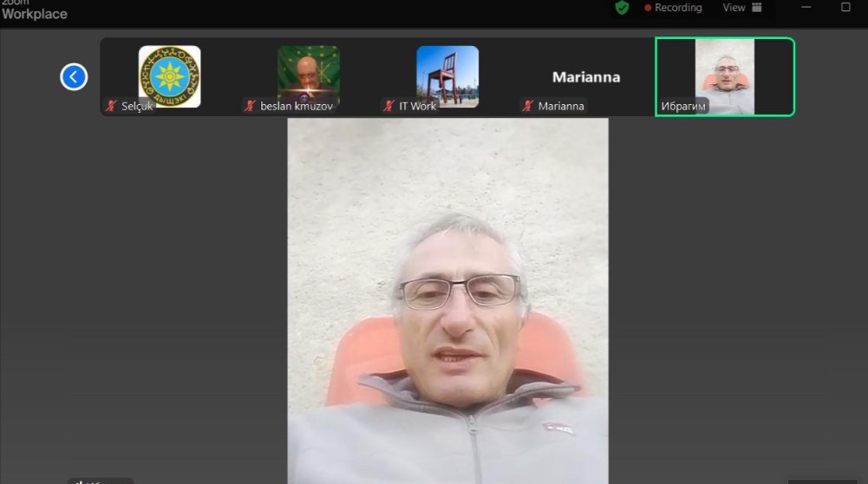Click the IT Work name label
This screenshot has height=484, width=868.
click(417, 106)
